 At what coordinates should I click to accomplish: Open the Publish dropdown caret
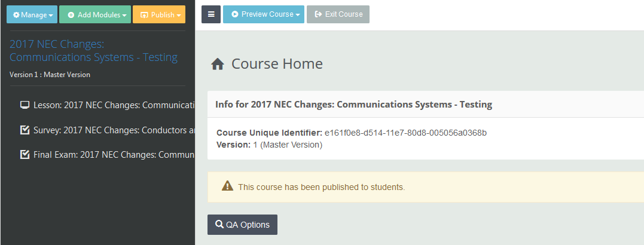[179, 16]
